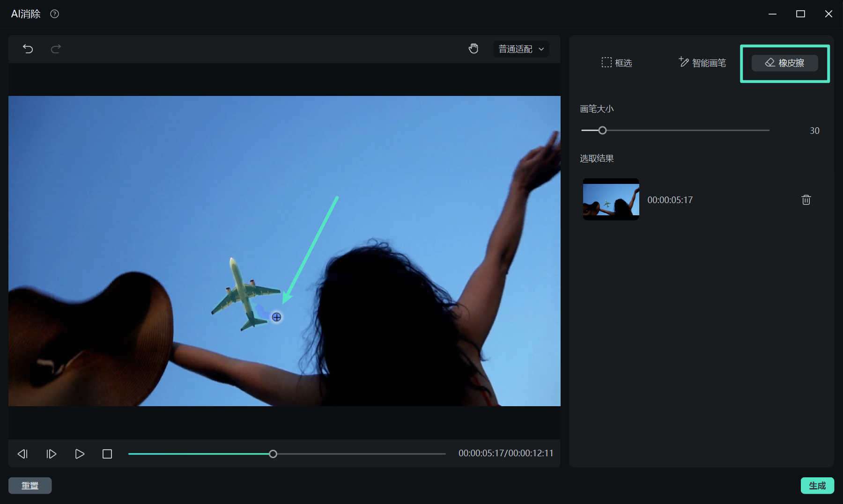Switch to the 框选 box selection tool

pyautogui.click(x=617, y=63)
